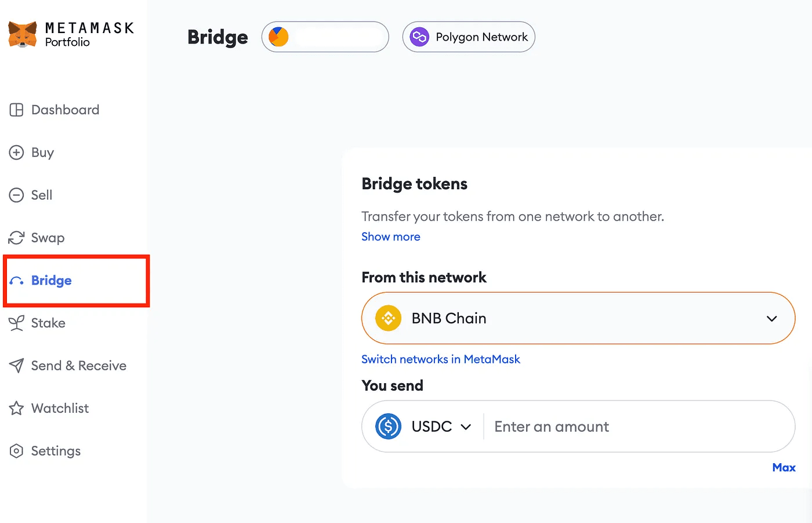Click the Swap arrows icon

[x=16, y=237]
